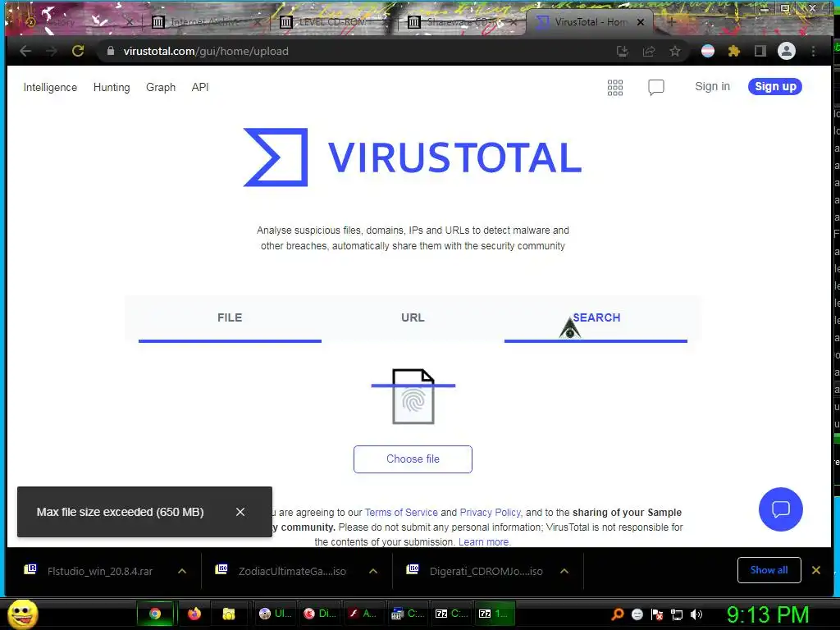
Task: Open the striped pink-blue extension icon
Action: click(708, 51)
